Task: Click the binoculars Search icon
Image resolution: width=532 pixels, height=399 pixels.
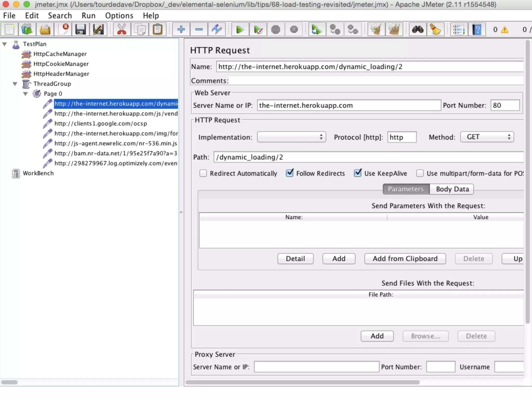Action: pyautogui.click(x=417, y=30)
